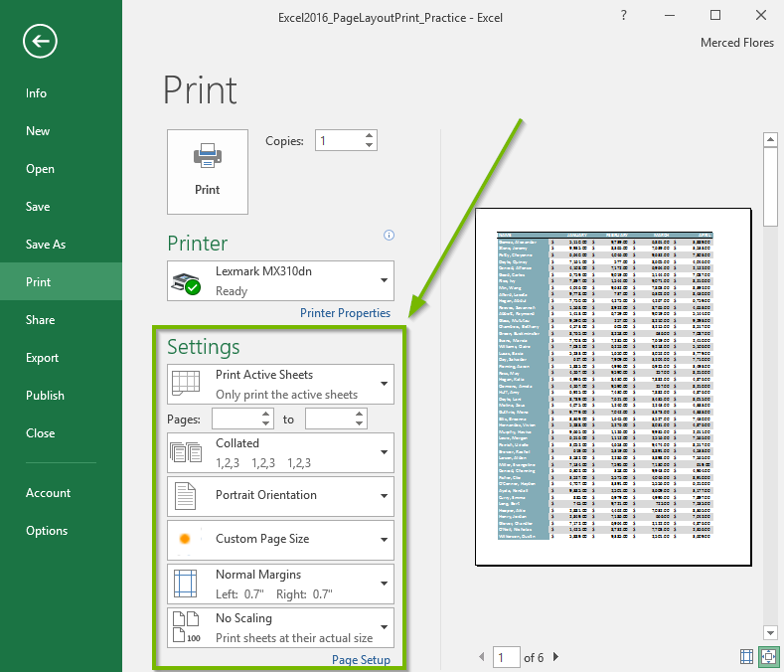
Task: Expand the Normal Margins dropdown
Action: [280, 584]
